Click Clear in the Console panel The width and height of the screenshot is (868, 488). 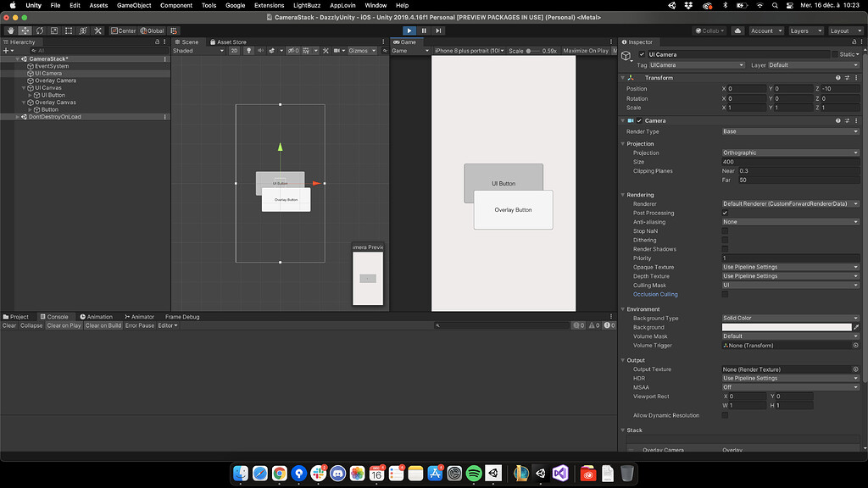(x=8, y=324)
